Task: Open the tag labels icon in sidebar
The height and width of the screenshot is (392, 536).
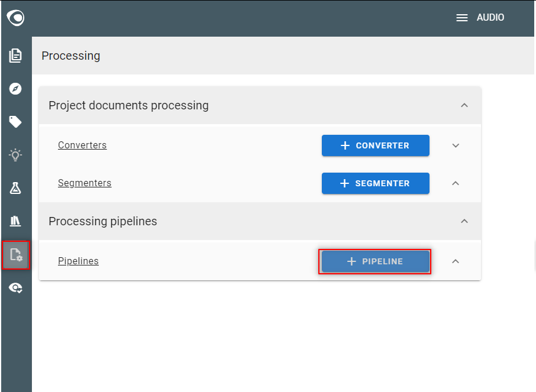Action: [x=15, y=122]
